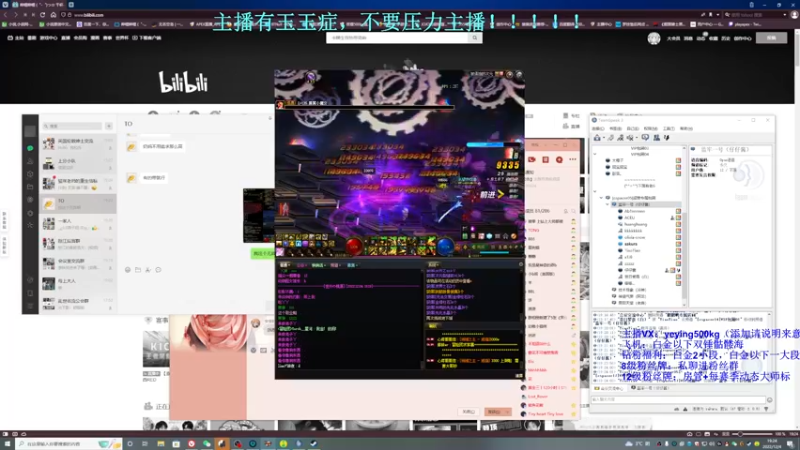The image size is (800, 450).
Task: Select user olivia-snow in TeamSpeak
Action: (x=635, y=237)
